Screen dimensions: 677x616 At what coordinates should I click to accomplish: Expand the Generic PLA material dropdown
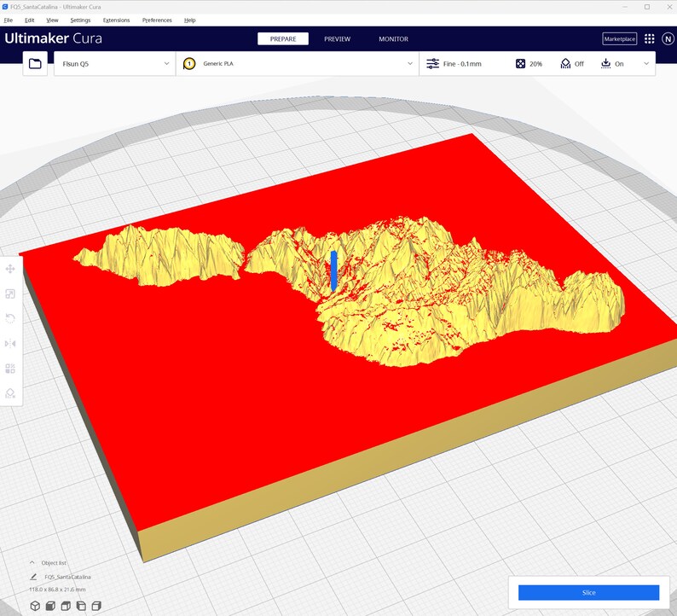(x=410, y=63)
